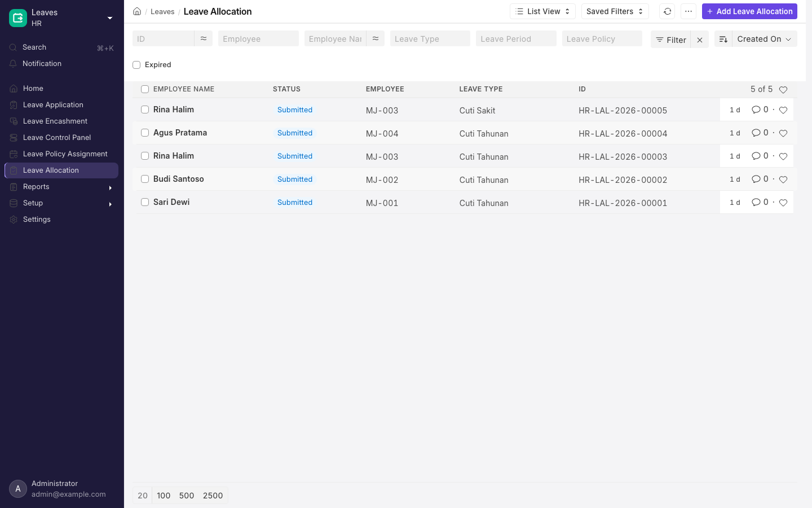This screenshot has width=812, height=508.
Task: Click the Leave Period filter field
Action: pos(516,38)
